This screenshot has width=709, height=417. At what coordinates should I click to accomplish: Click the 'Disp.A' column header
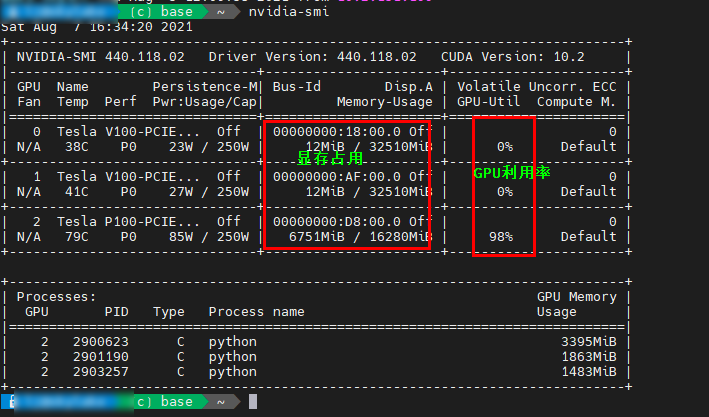(409, 86)
